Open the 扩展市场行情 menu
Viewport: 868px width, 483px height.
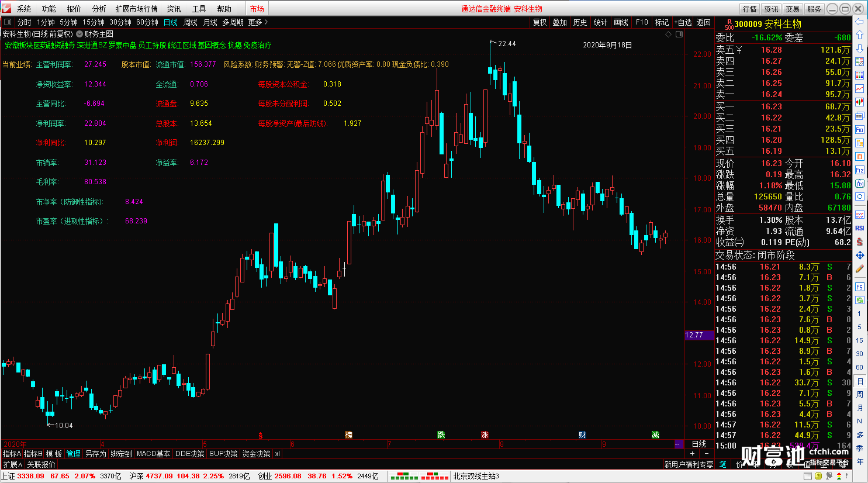coord(137,9)
